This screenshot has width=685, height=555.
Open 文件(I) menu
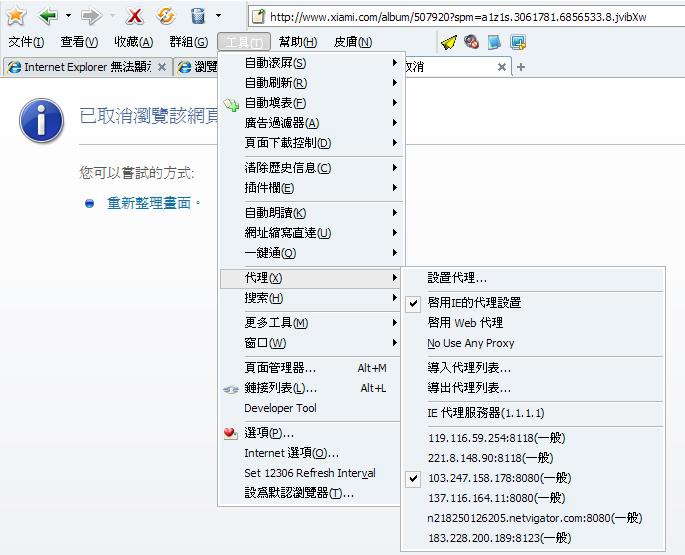[x=26, y=42]
